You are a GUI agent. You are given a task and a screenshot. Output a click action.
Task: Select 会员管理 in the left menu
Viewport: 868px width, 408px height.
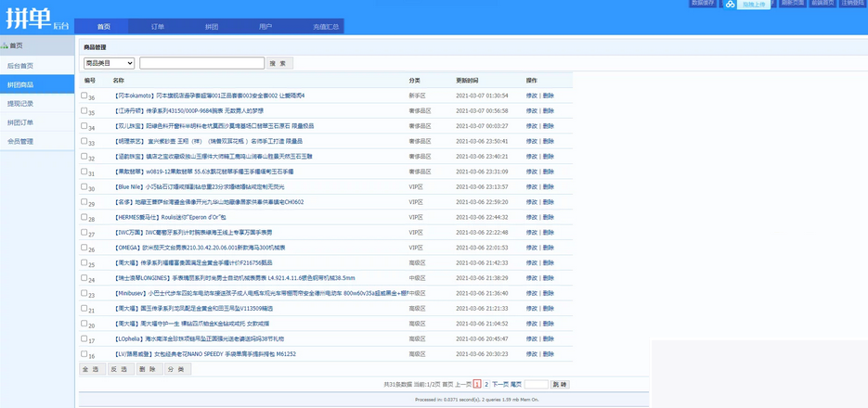(20, 142)
